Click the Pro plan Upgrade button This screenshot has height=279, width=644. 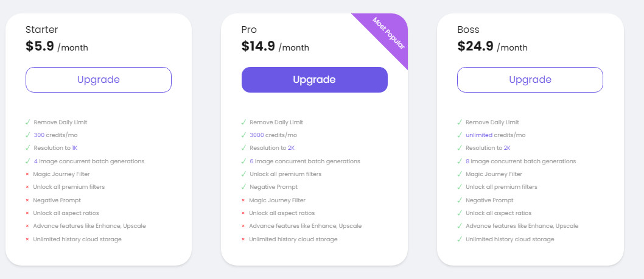pos(315,80)
